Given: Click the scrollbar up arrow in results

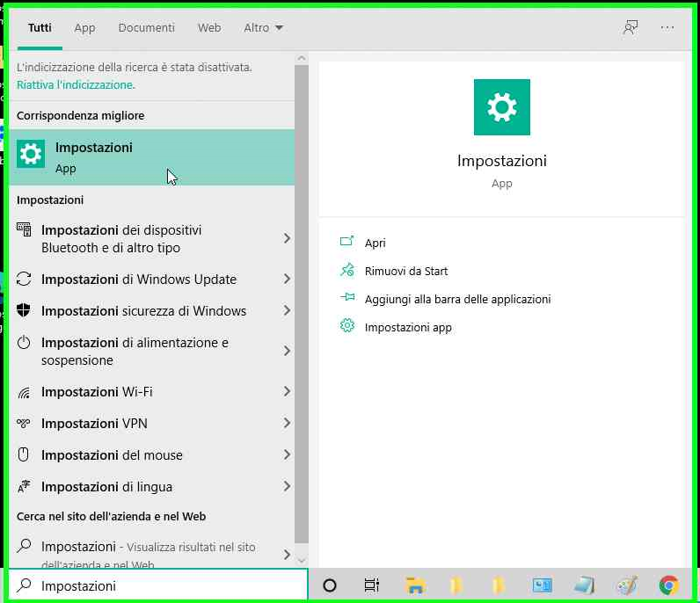Looking at the screenshot, I should (302, 59).
